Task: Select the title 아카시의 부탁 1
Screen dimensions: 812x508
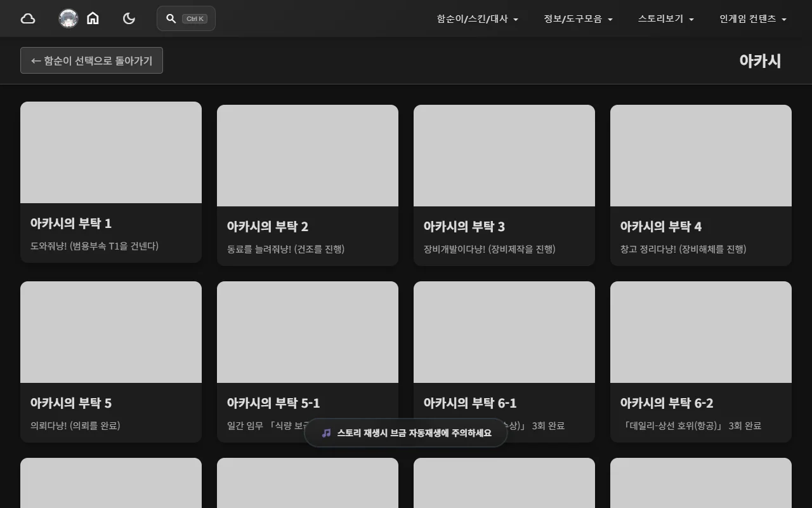Action: pos(70,224)
